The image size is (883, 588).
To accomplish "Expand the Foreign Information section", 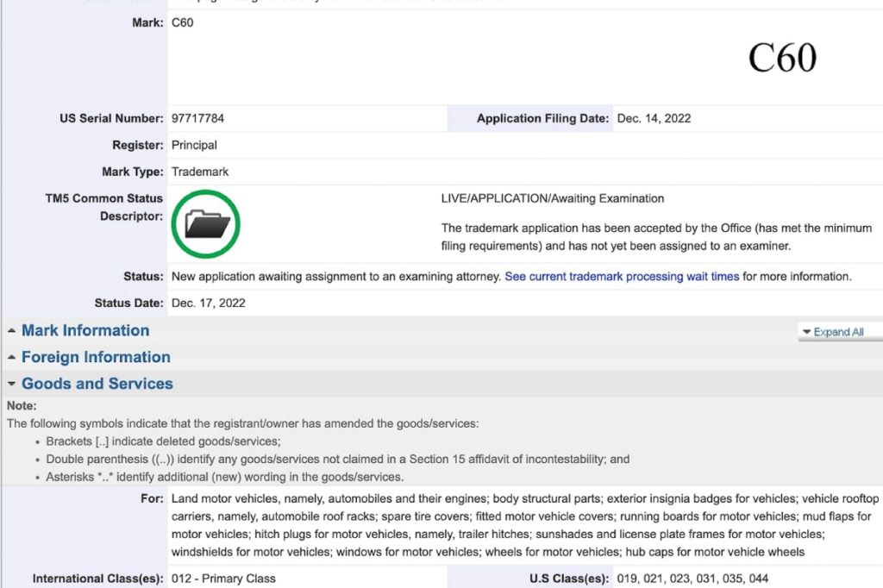I will pos(96,357).
